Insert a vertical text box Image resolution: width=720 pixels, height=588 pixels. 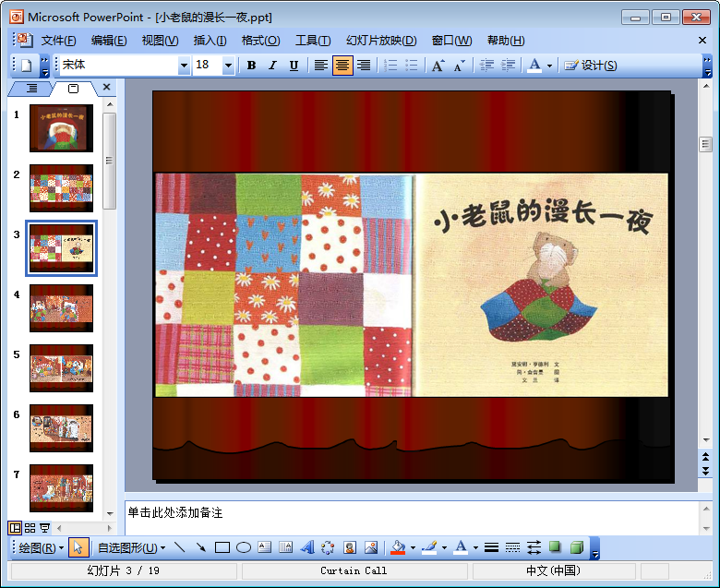coord(285,547)
